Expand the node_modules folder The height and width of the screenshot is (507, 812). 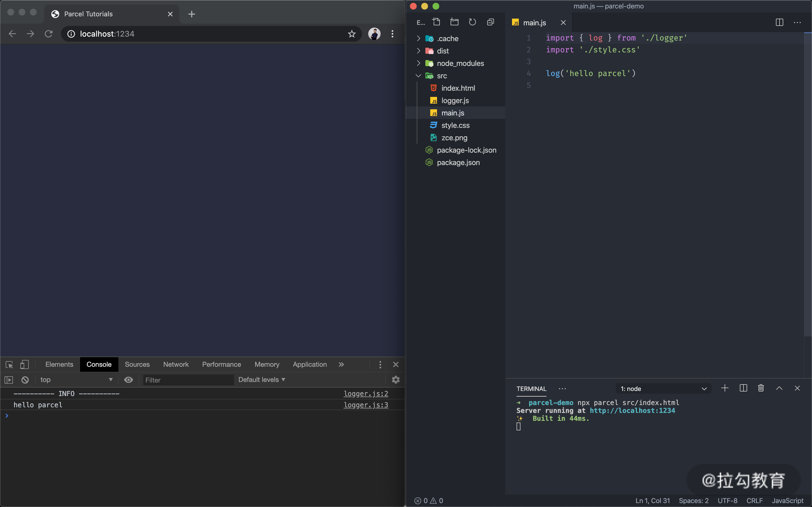pyautogui.click(x=460, y=63)
